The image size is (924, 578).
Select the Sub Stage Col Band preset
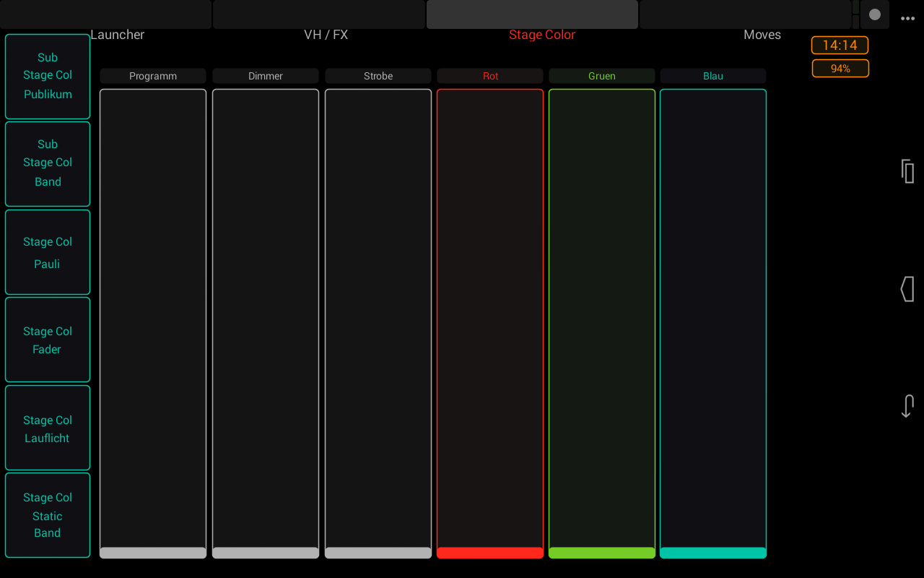[47, 163]
